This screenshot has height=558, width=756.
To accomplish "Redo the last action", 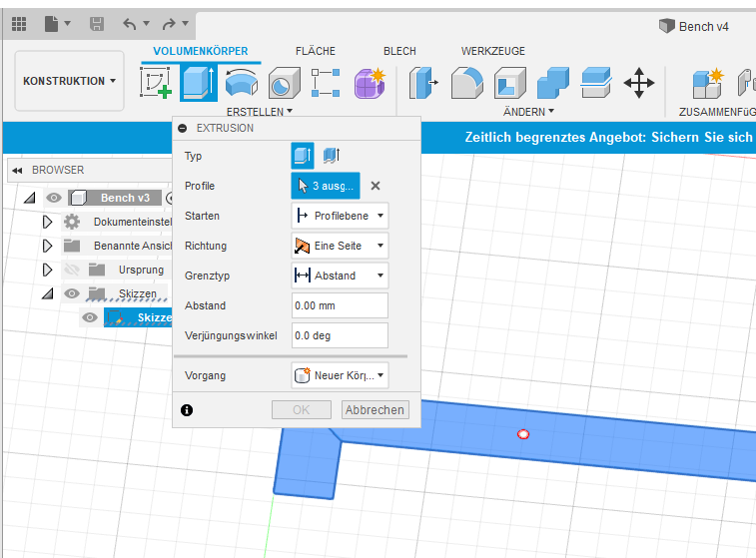I will coord(169,24).
